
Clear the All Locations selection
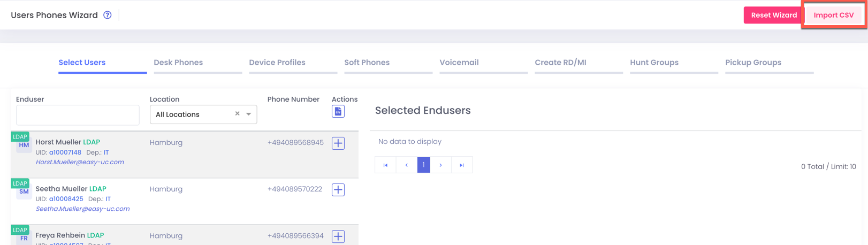(x=237, y=114)
